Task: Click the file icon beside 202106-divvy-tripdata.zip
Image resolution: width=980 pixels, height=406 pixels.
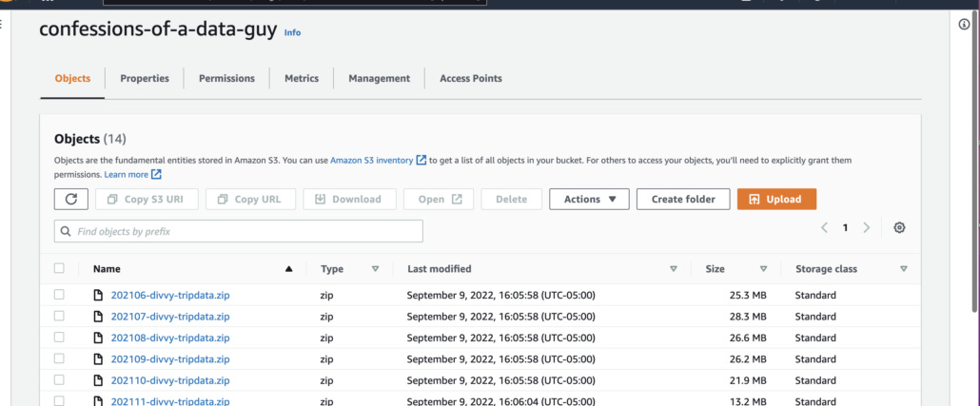Action: pyautogui.click(x=97, y=296)
